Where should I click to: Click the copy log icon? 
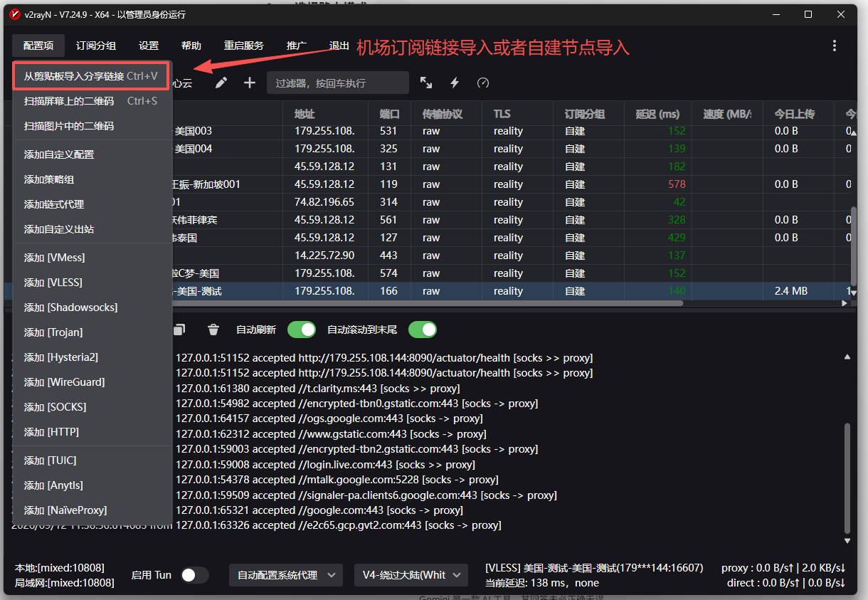180,330
